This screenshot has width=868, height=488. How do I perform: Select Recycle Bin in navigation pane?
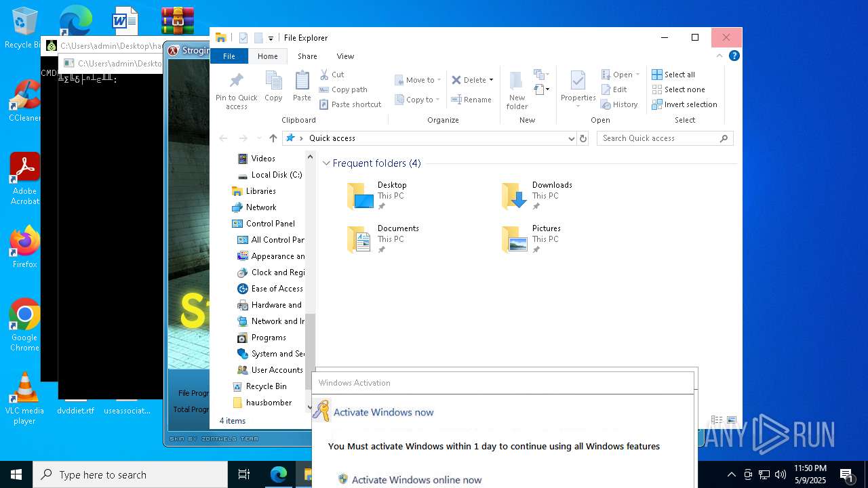pos(266,386)
